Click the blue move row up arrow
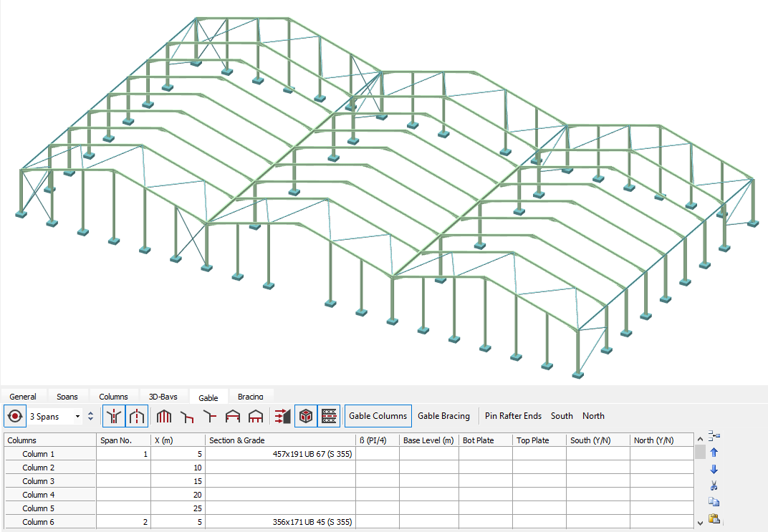 [x=714, y=452]
